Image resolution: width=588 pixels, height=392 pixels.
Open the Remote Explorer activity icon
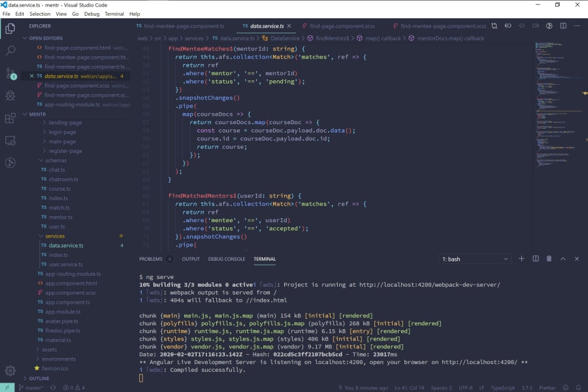click(x=10, y=140)
